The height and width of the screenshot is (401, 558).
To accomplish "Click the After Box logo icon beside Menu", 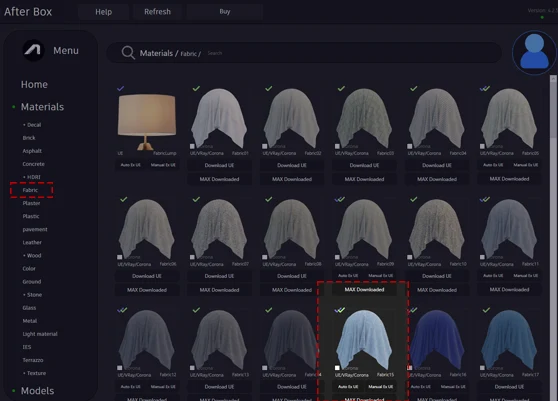I will [33, 50].
